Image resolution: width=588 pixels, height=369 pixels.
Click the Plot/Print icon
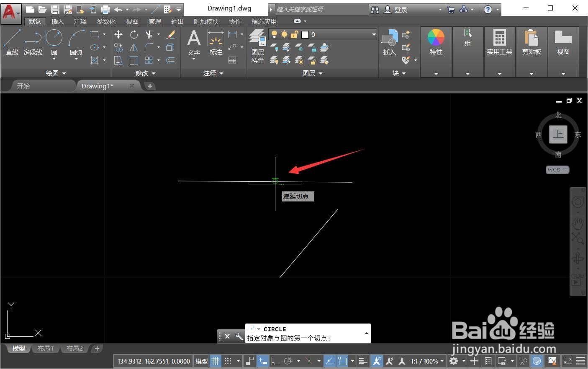coord(105,9)
